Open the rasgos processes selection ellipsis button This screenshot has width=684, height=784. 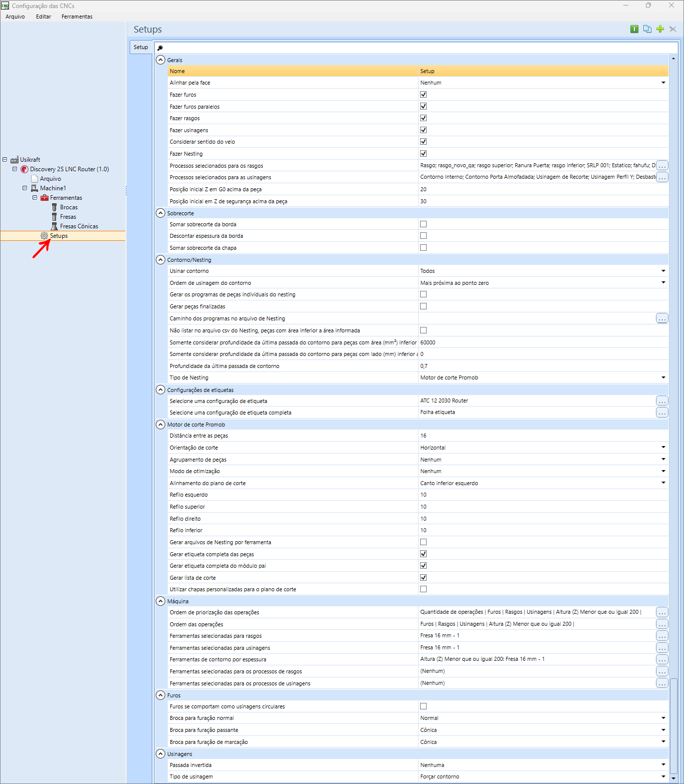(662, 165)
